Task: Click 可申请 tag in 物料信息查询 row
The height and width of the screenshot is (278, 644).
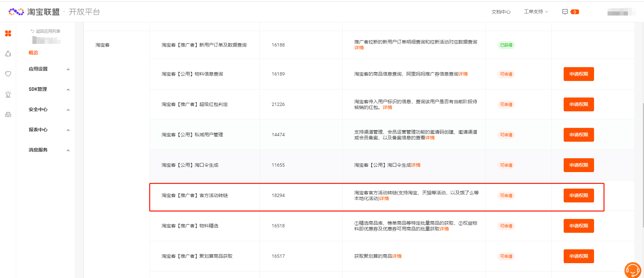Action: (506, 74)
